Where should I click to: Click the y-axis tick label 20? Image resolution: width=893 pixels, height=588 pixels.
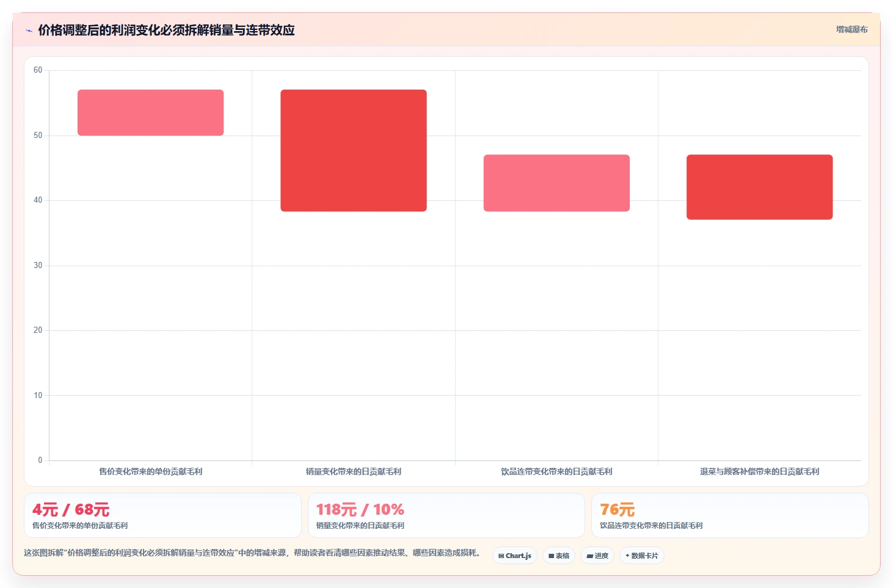tap(38, 330)
